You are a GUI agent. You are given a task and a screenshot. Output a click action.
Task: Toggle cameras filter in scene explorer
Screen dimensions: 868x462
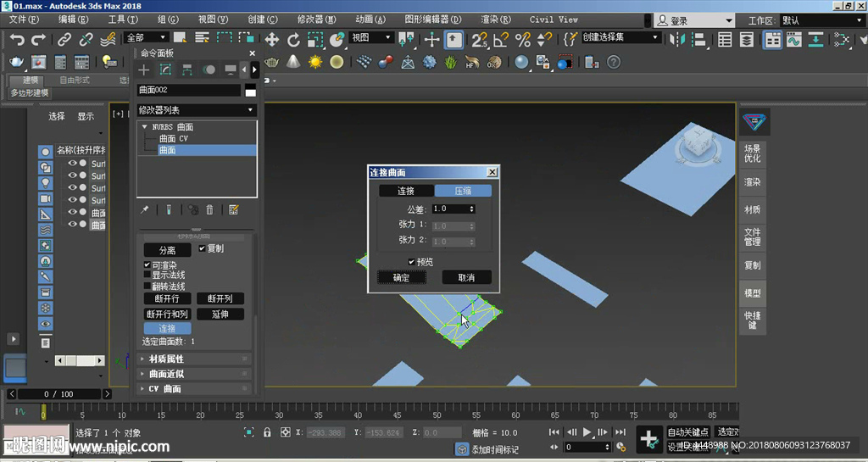coord(46,198)
